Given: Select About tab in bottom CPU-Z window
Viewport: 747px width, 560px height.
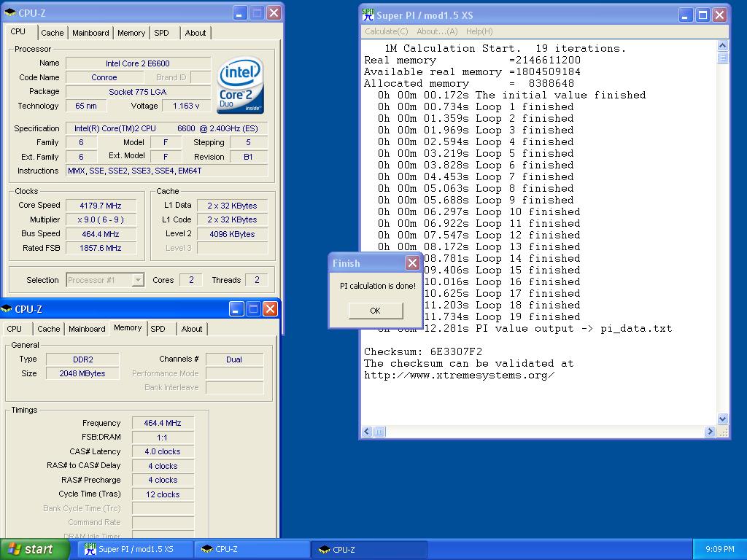Looking at the screenshot, I should (x=192, y=329).
